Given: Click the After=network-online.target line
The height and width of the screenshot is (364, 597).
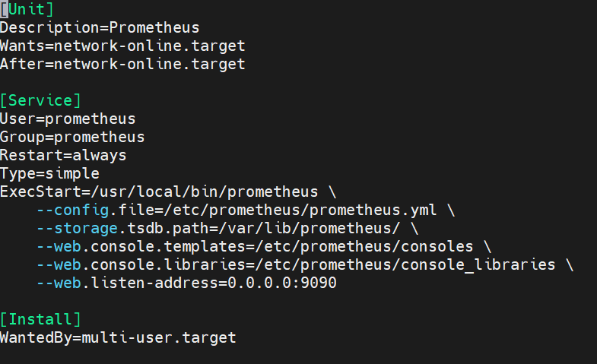Looking at the screenshot, I should (x=122, y=65).
